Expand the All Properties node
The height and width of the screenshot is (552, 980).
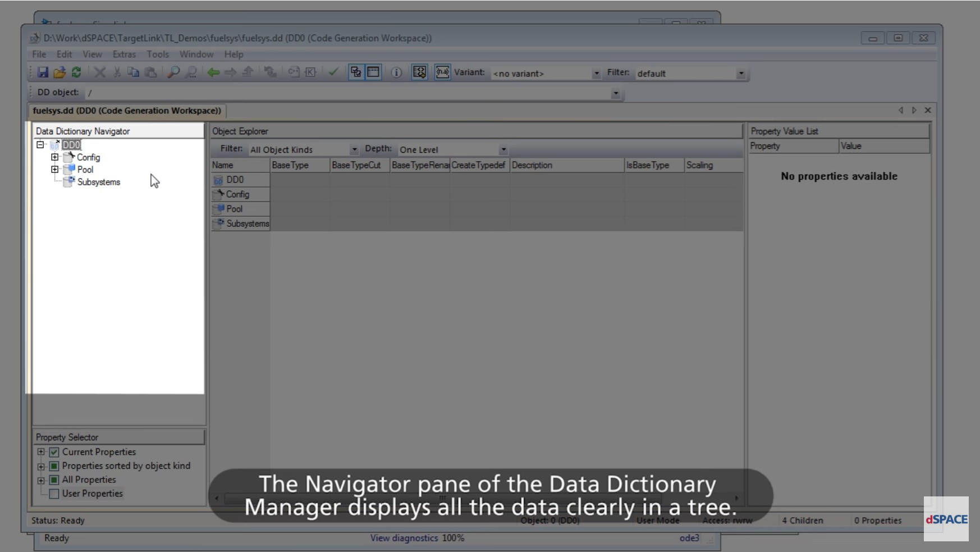(x=41, y=481)
